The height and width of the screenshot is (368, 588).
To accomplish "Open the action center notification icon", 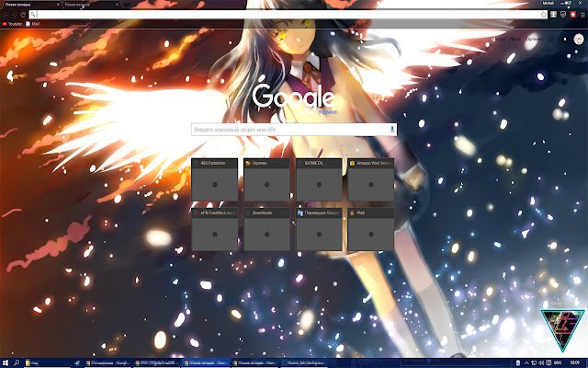I will click(548, 362).
